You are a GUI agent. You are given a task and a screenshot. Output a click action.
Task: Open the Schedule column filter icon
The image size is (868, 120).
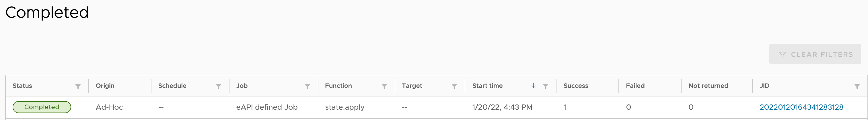pyautogui.click(x=218, y=87)
